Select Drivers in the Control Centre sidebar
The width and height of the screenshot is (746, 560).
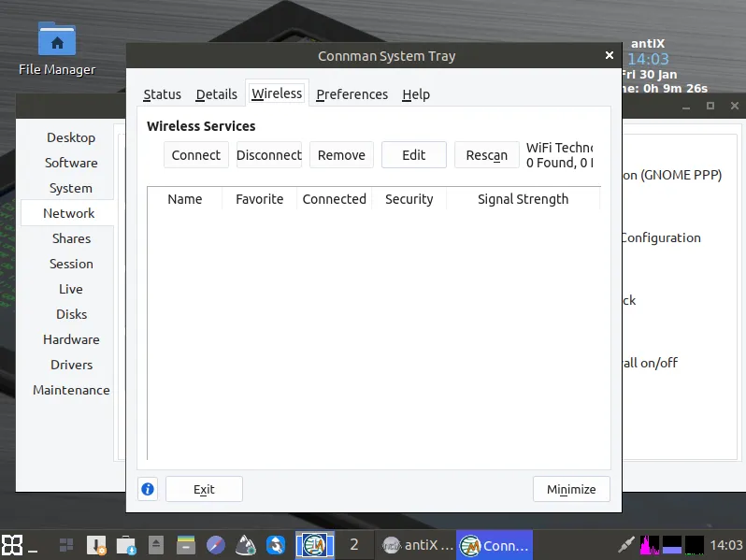pyautogui.click(x=71, y=365)
